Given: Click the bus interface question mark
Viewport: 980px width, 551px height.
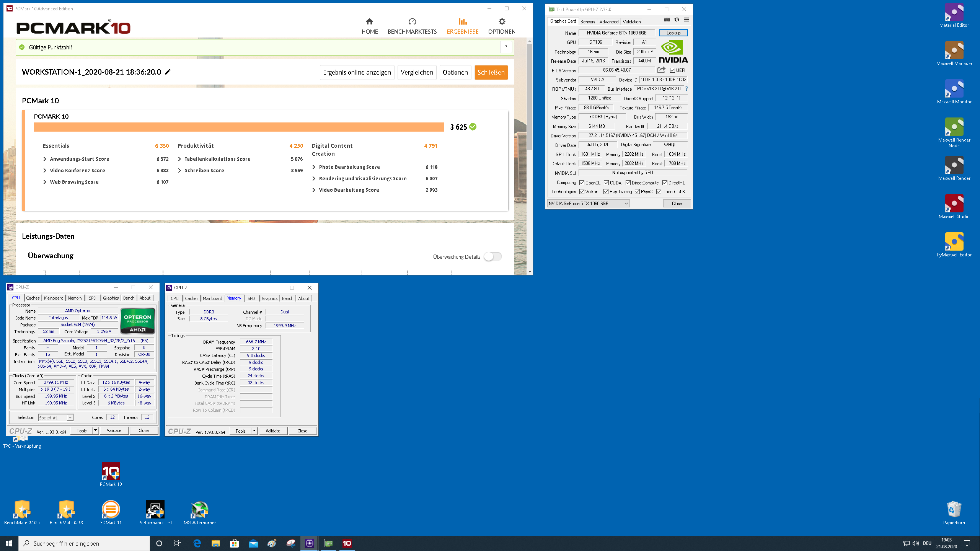Looking at the screenshot, I should [x=686, y=89].
